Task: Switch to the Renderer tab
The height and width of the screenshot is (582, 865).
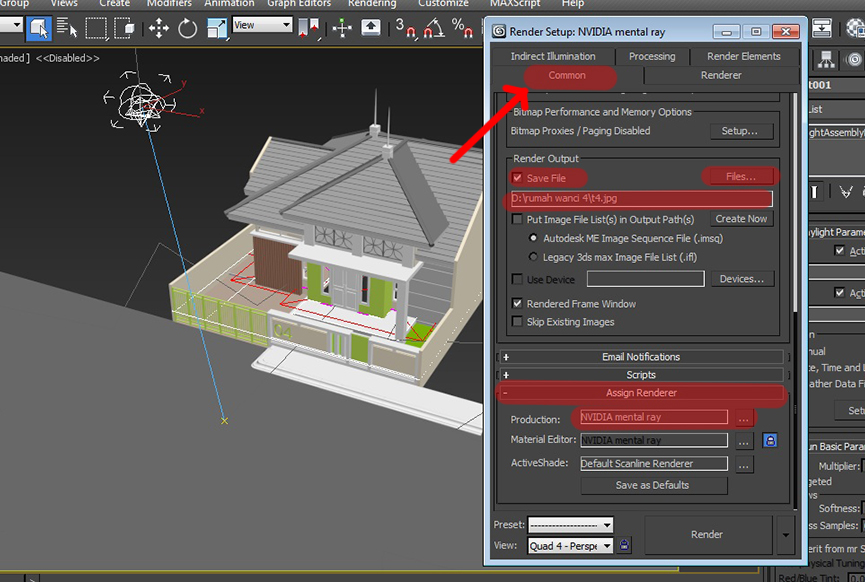Action: 721,75
